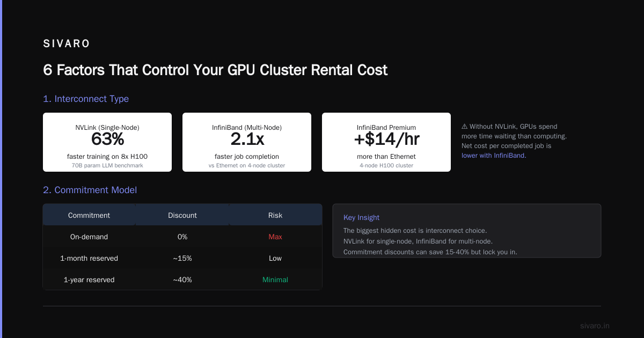
Task: Click the Discount column header
Action: click(x=182, y=215)
